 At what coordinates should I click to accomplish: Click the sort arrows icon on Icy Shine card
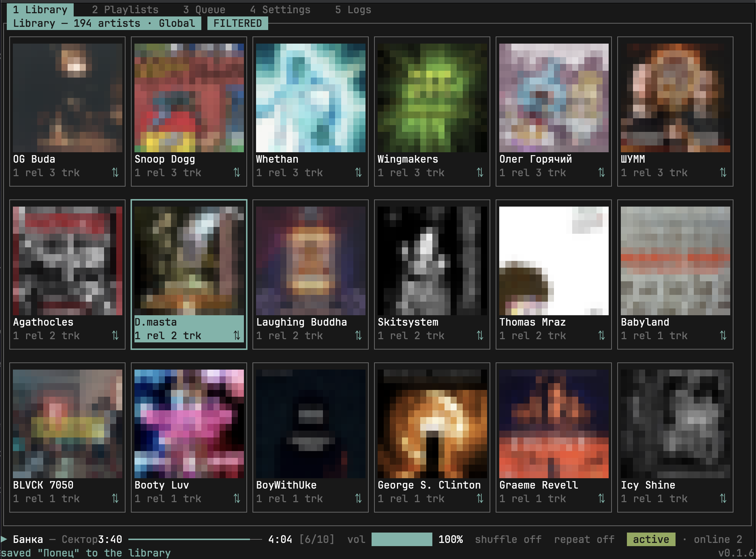(723, 499)
